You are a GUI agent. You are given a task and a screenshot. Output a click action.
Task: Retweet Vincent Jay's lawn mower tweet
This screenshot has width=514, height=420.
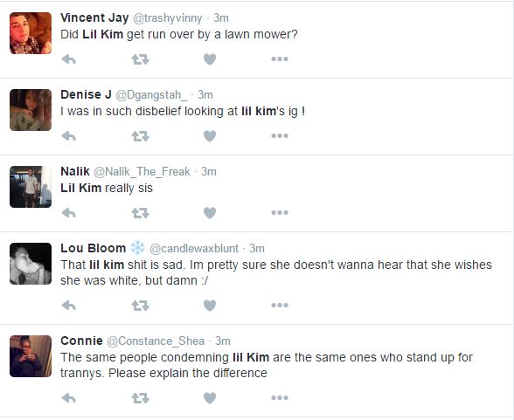[140, 59]
